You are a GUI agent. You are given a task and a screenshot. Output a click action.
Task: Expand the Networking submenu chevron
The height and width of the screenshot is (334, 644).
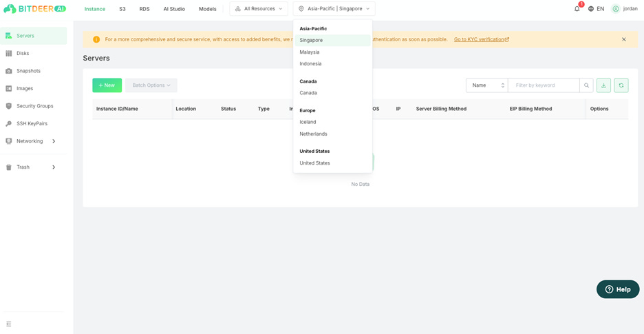[54, 141]
